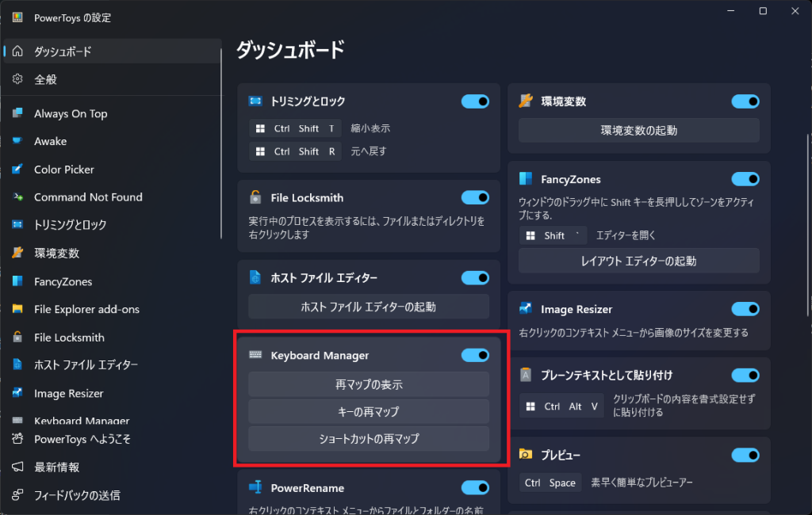Screen dimensions: 812x515
Task: Click the プレーンテキストとして貼り付け card icon
Action: 526,375
